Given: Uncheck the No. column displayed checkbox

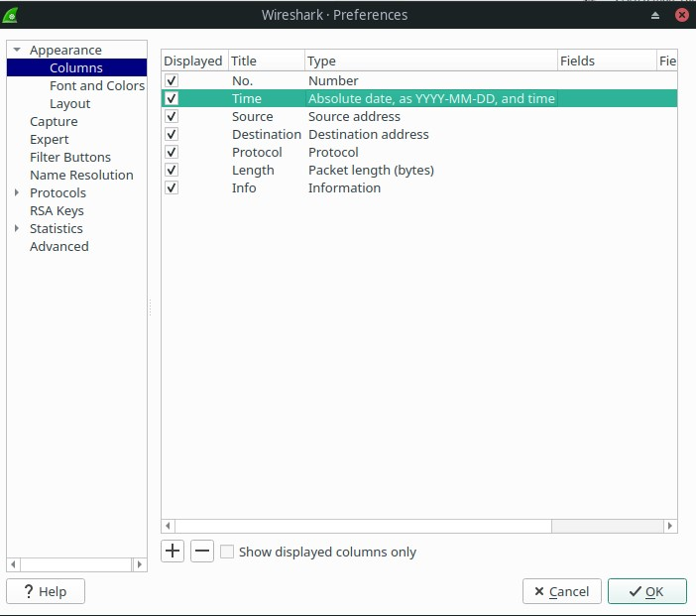Looking at the screenshot, I should [x=172, y=80].
